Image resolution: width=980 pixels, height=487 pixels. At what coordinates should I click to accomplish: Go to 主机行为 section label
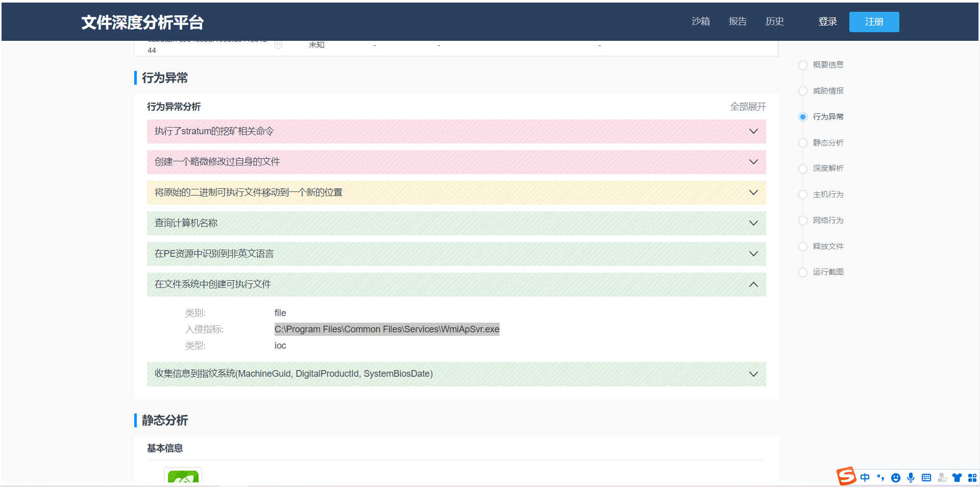(x=828, y=194)
